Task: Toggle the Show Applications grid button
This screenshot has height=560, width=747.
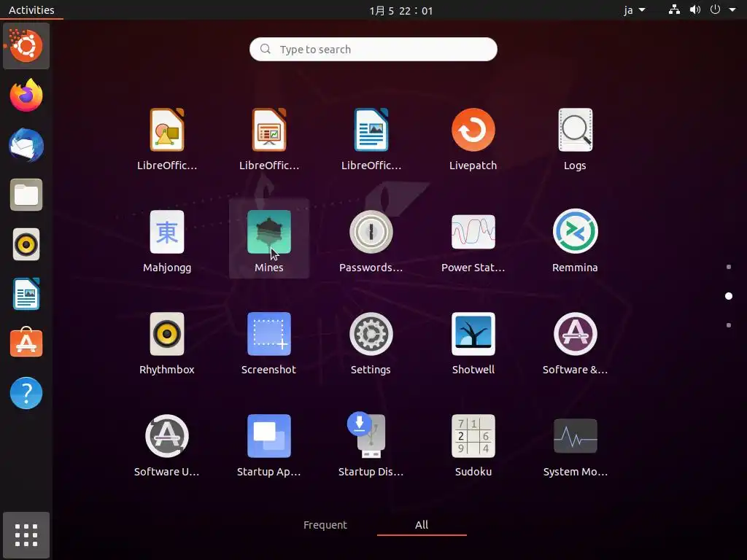Action: tap(26, 535)
